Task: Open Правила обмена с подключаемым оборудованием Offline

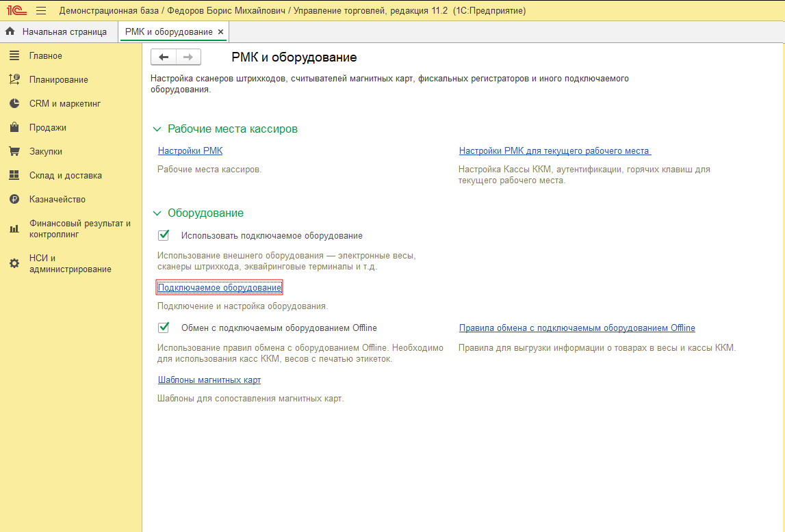Action: point(577,328)
